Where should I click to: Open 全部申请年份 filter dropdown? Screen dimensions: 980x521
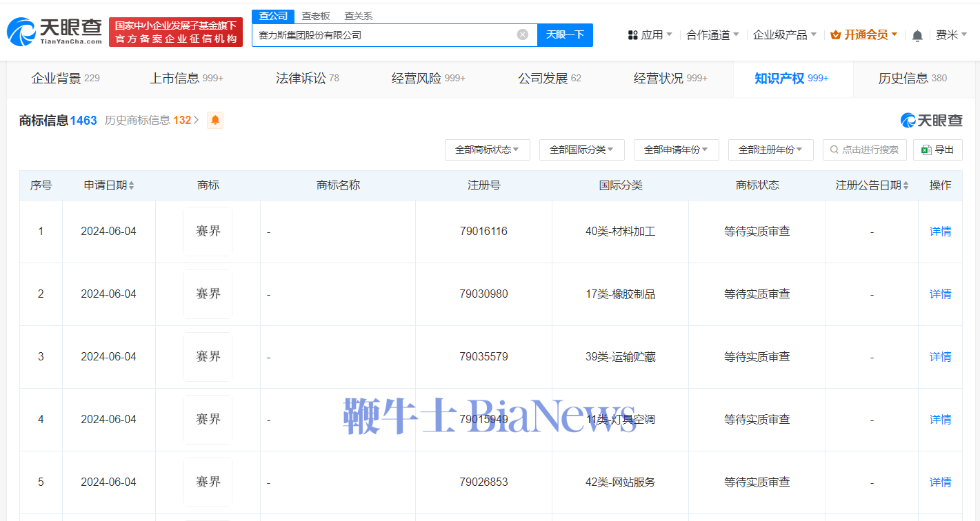point(676,150)
